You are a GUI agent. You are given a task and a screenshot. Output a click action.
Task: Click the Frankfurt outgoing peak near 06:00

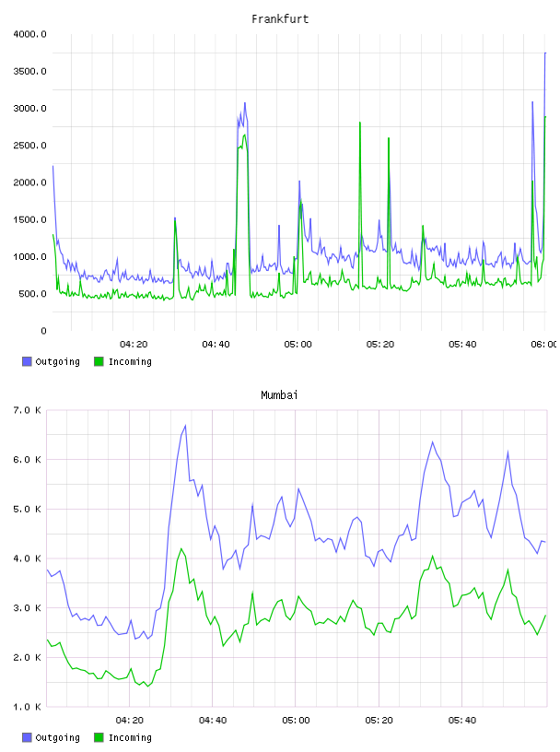pyautogui.click(x=545, y=53)
